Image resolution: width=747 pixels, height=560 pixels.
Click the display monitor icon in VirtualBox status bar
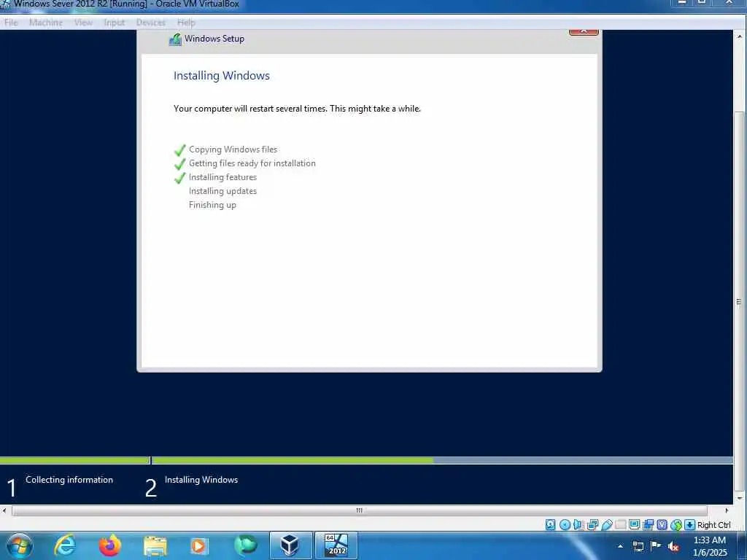[634, 525]
